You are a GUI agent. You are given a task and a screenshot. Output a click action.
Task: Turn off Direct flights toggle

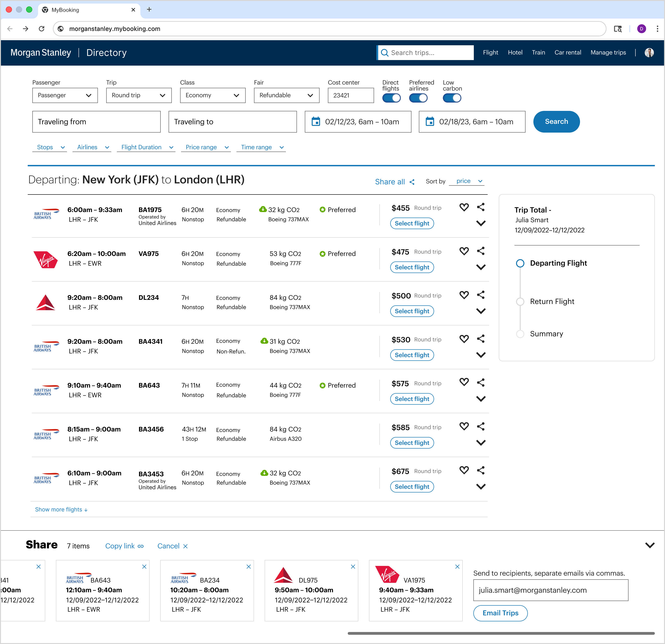pos(391,98)
